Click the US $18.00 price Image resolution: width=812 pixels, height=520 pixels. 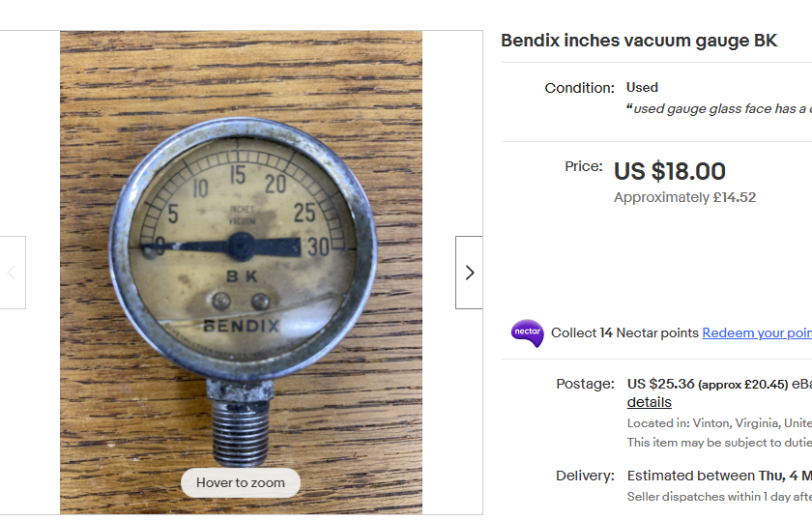(x=670, y=171)
